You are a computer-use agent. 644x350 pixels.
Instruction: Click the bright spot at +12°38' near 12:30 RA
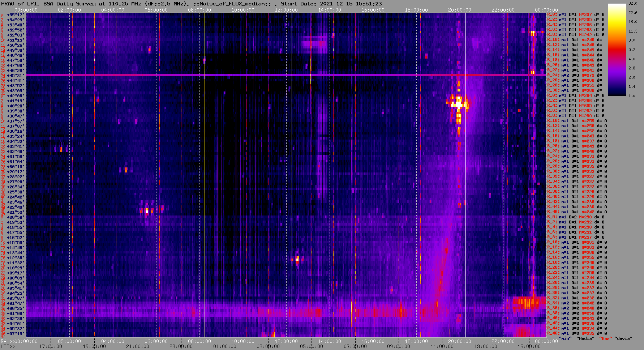[x=297, y=259]
